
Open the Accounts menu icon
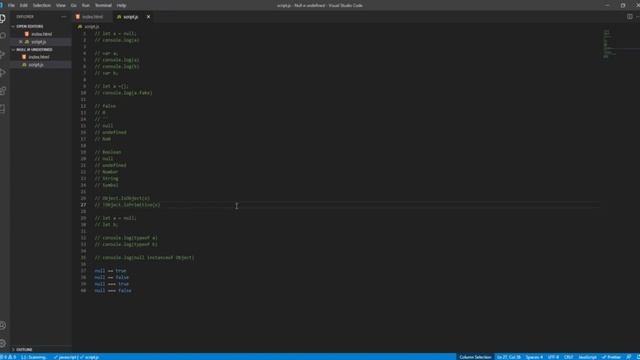3,325
